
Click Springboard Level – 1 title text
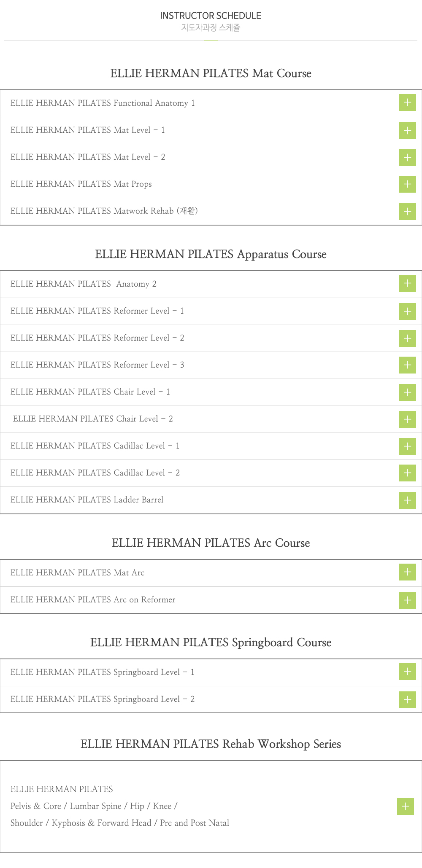103,672
